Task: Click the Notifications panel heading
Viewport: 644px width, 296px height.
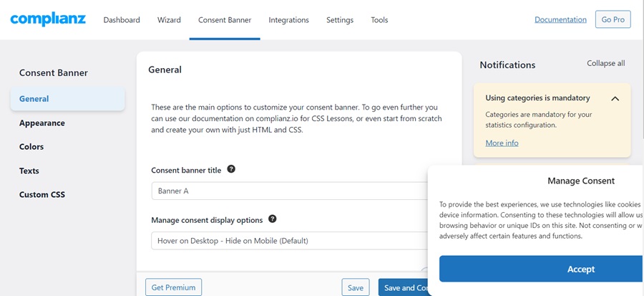Action: click(507, 65)
